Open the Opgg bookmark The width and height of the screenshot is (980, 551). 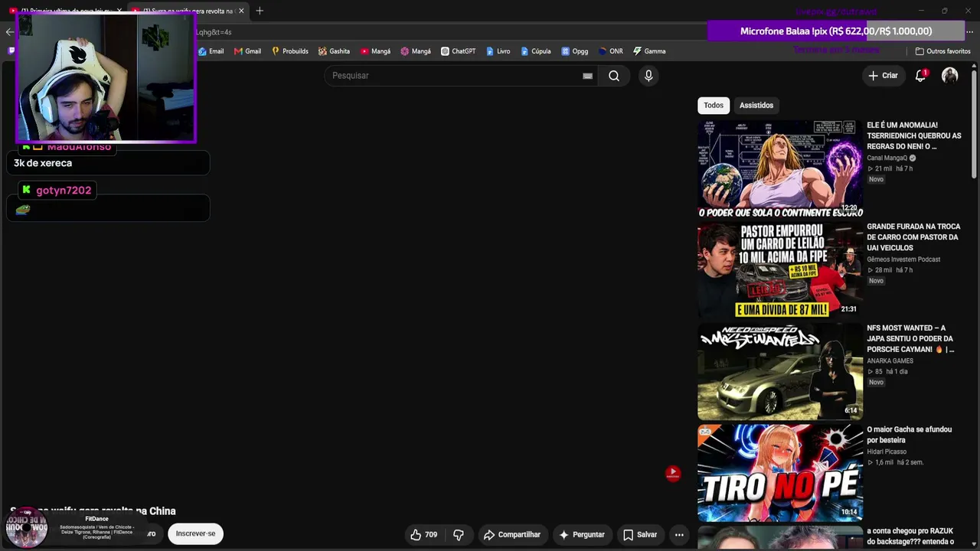pyautogui.click(x=574, y=51)
